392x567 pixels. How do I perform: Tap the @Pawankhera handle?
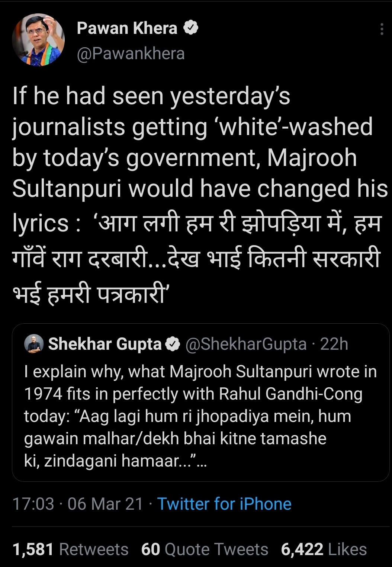click(x=131, y=54)
